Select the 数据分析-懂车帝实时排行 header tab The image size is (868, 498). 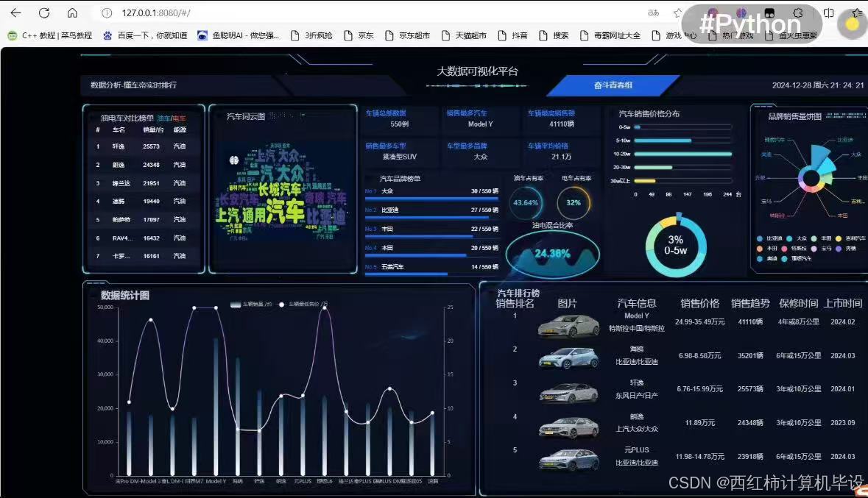coord(133,85)
